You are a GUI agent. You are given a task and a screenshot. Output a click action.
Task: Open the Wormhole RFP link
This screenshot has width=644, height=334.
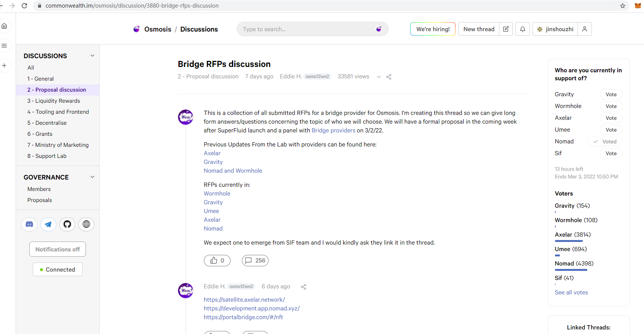point(217,194)
